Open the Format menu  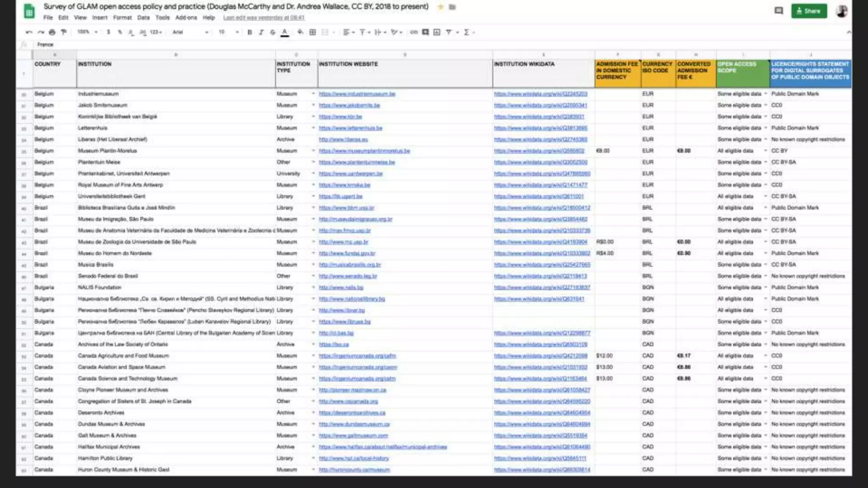click(122, 18)
